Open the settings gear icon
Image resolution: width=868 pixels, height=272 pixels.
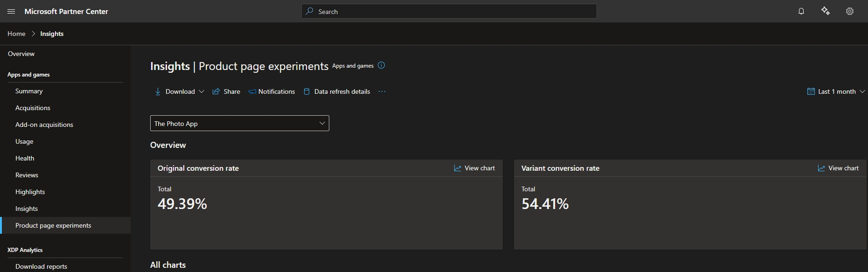click(850, 11)
